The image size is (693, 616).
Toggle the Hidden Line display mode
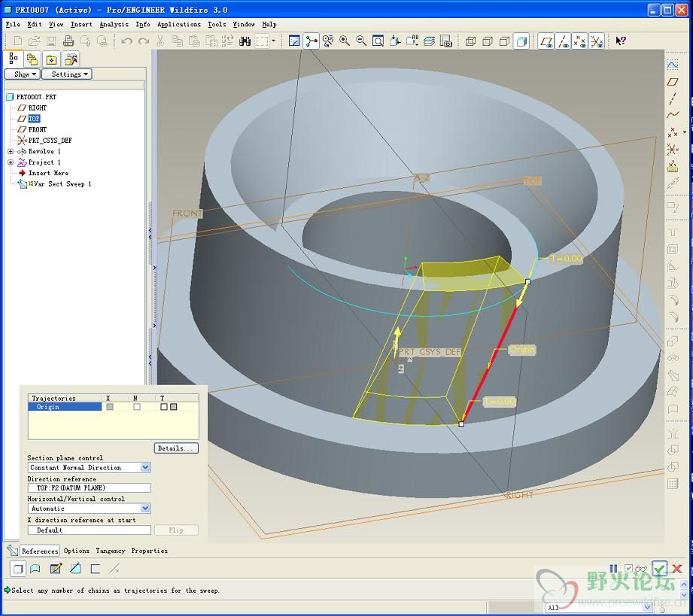click(488, 41)
